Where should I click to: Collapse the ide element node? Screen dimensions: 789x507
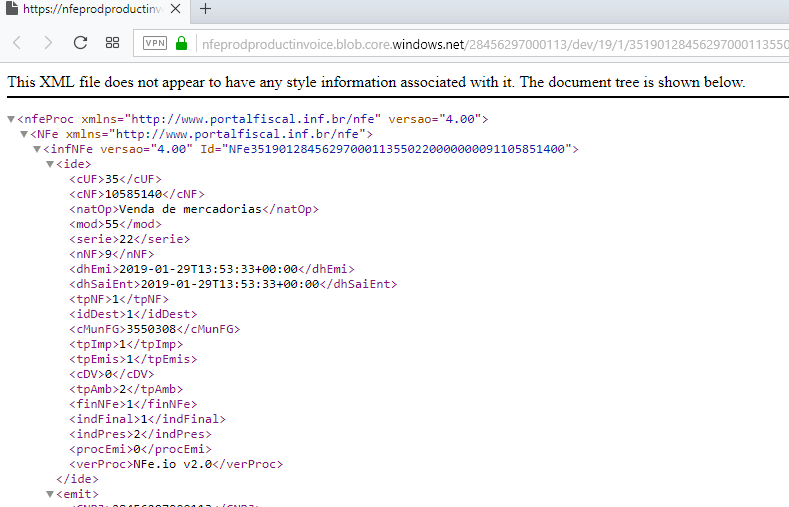point(50,164)
